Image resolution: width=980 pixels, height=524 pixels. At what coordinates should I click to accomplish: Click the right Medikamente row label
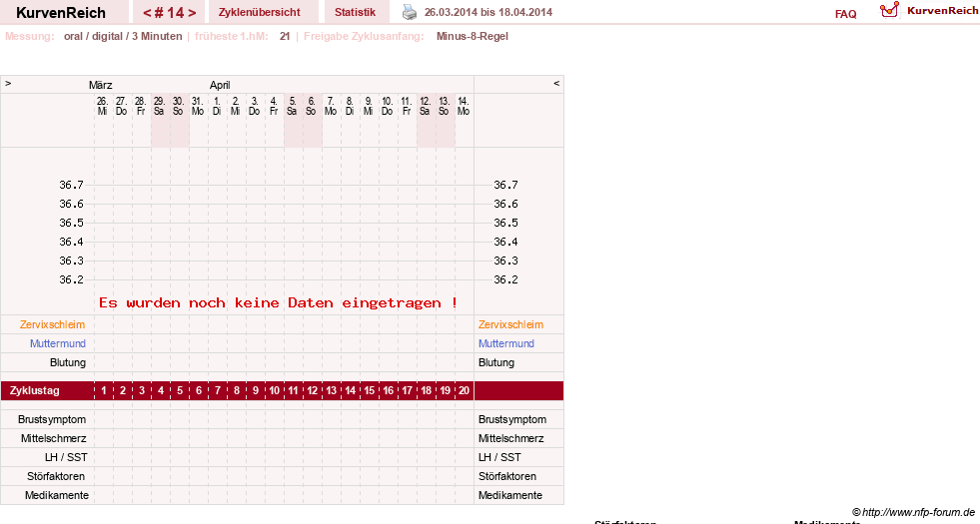pyautogui.click(x=510, y=495)
